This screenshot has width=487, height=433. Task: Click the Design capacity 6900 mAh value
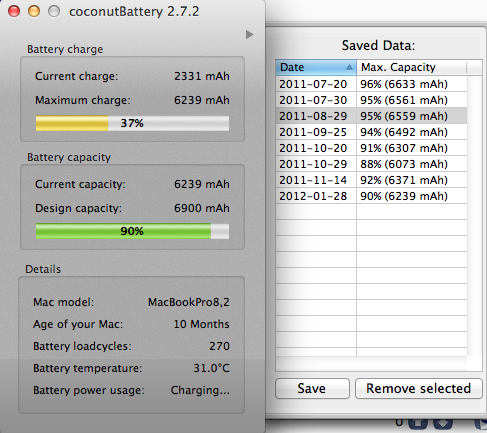(202, 208)
